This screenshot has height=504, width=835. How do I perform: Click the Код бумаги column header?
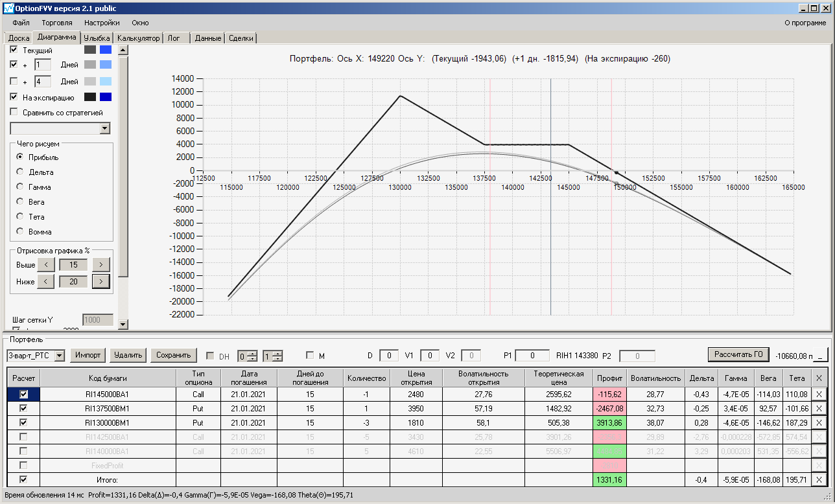tap(108, 378)
